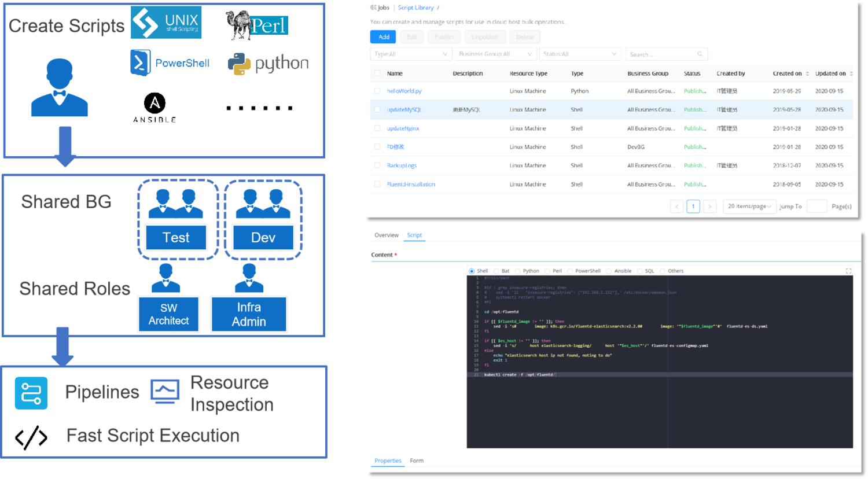Open the 20 items/page dropdown
This screenshot has height=479, width=868.
(749, 207)
